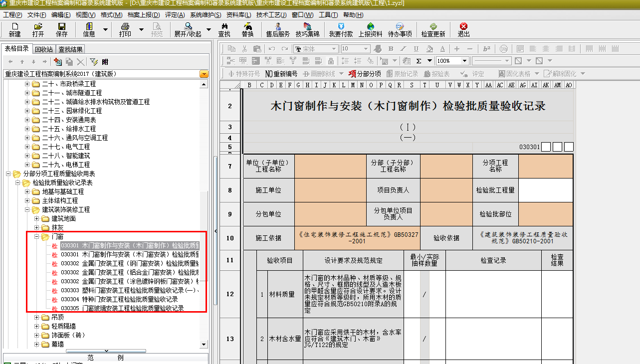Collapse the 门窗 tree folder

[x=37, y=236]
